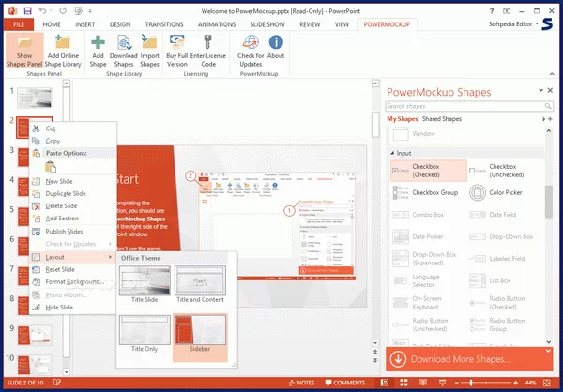
Task: Open the Enter License Code key icon
Action: 208,42
